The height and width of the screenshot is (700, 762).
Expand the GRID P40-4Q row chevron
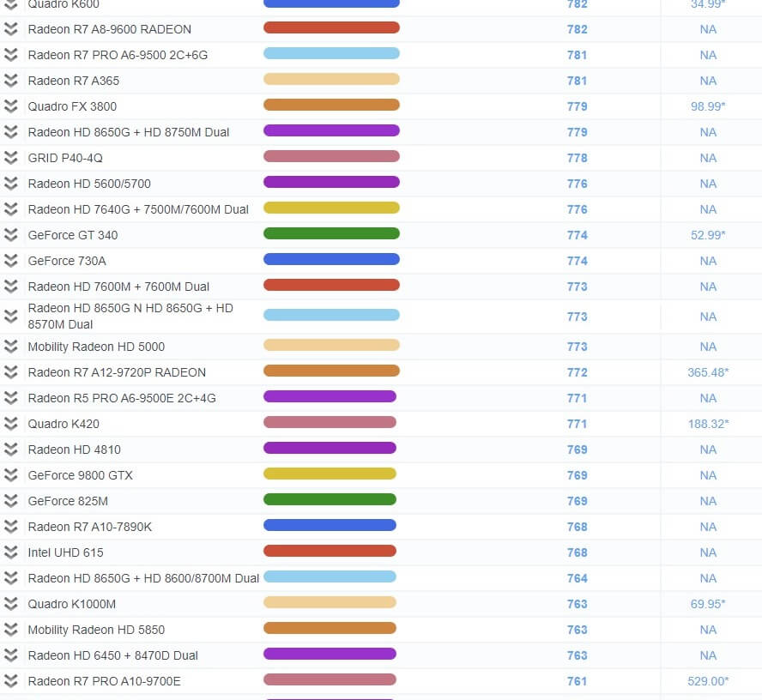(10, 158)
